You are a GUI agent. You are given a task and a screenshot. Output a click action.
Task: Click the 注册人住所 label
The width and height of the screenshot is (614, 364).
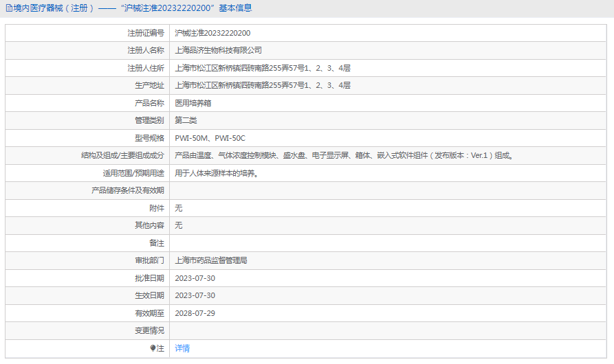146,68
